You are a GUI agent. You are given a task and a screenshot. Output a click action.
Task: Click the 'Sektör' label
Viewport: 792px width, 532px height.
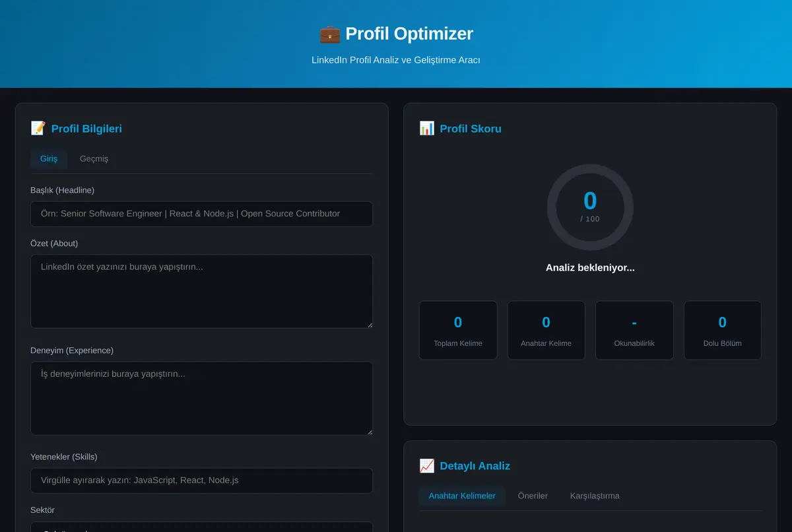[42, 510]
